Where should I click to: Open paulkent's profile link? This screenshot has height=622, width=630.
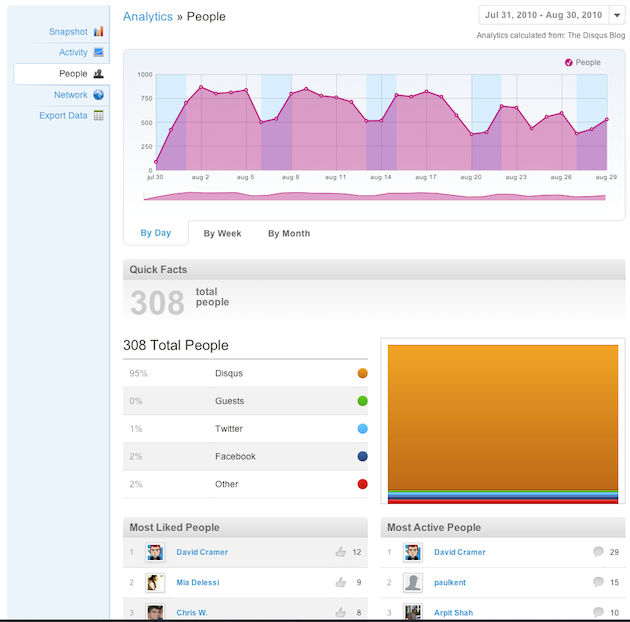tap(450, 582)
